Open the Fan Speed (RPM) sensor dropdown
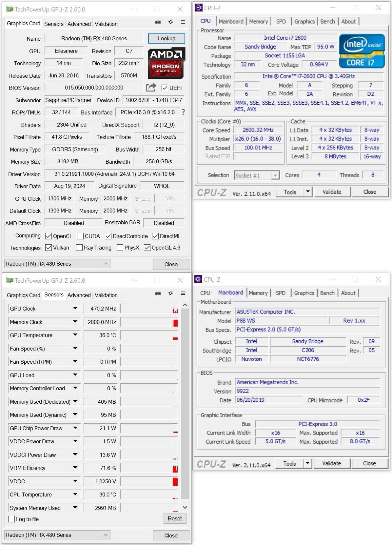The image size is (392, 545). click(x=75, y=362)
